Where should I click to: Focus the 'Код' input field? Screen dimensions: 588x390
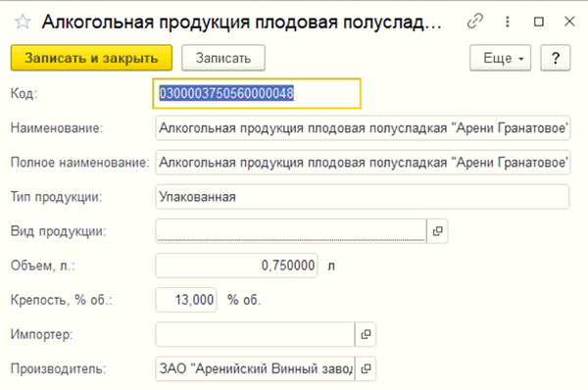pyautogui.click(x=257, y=93)
